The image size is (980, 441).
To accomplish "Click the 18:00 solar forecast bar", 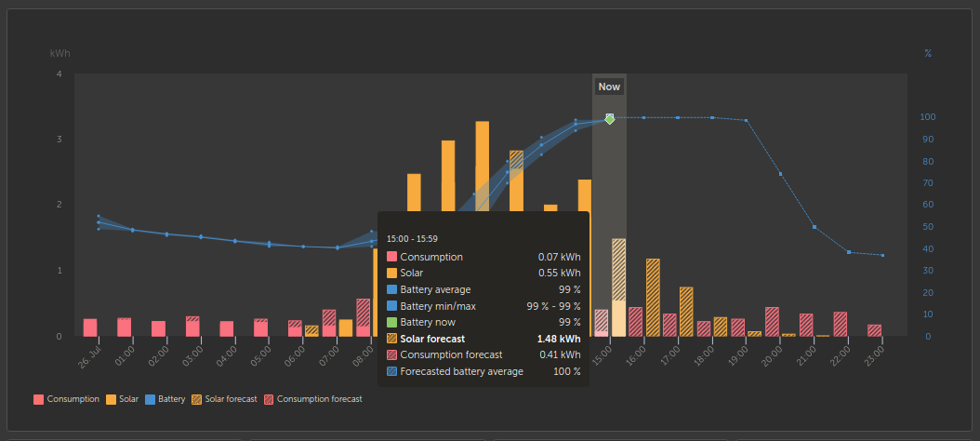I will coord(721,327).
